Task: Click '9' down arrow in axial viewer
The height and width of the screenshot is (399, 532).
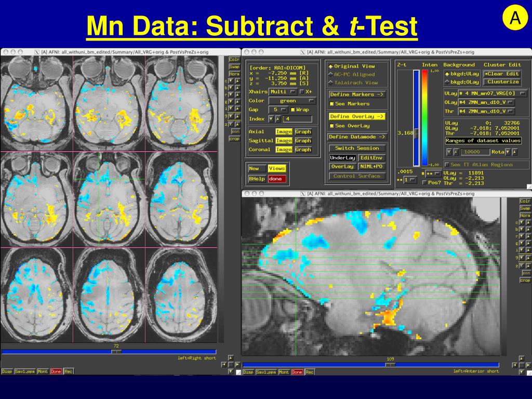Action: (x=231, y=116)
